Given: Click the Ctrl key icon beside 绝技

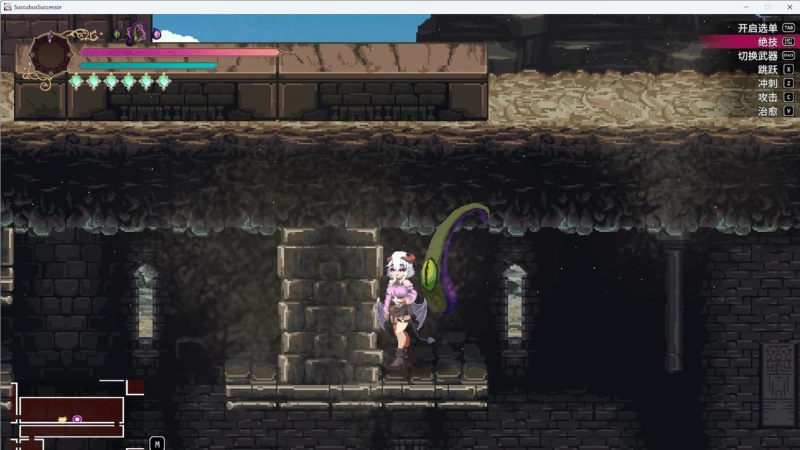Looking at the screenshot, I should click(788, 42).
